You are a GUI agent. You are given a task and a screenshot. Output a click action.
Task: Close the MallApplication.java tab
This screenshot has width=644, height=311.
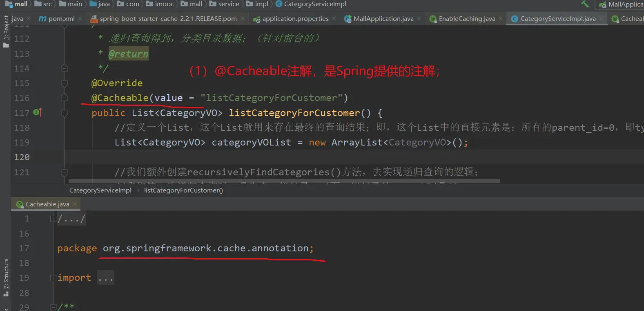(x=419, y=18)
